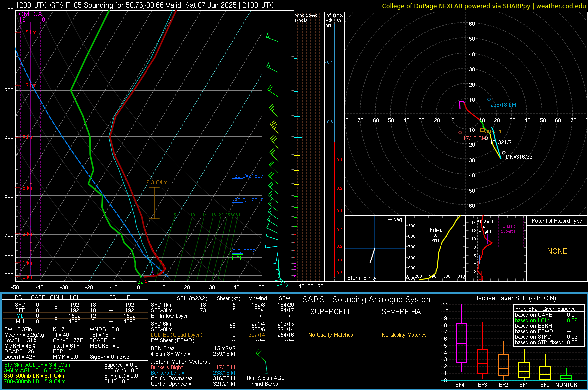Click the 'Supercell = 0.0' composite value

click(x=121, y=365)
